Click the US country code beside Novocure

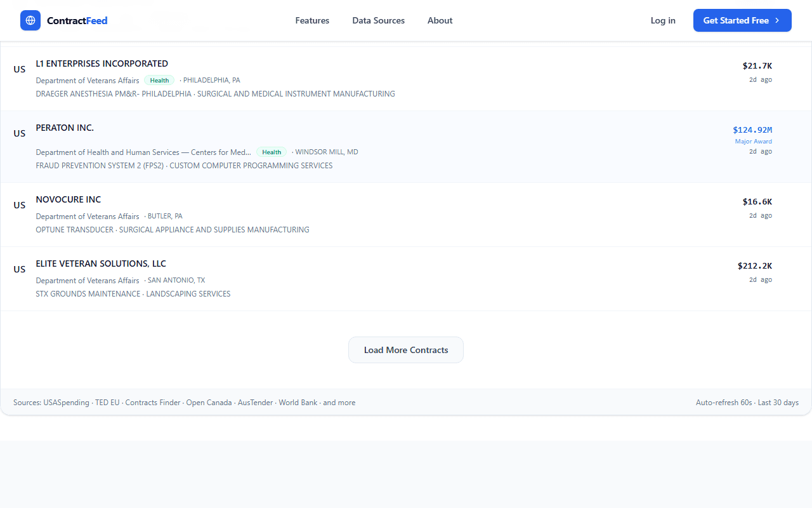click(20, 205)
